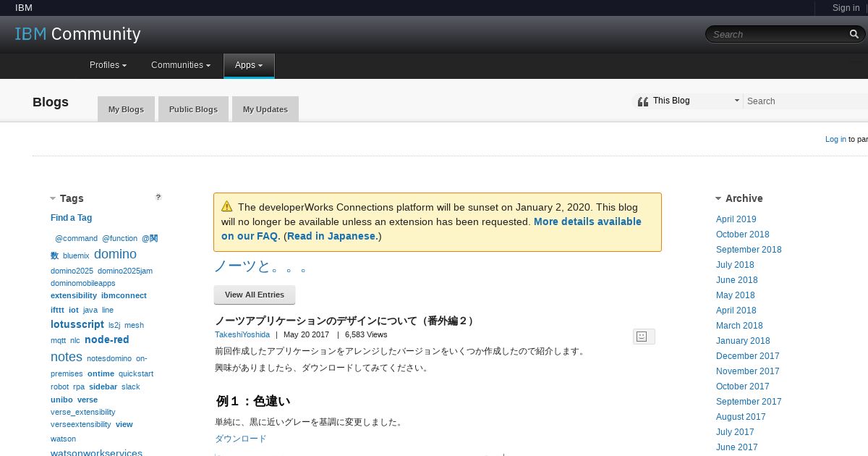Select the ifttt tag

[x=57, y=310]
